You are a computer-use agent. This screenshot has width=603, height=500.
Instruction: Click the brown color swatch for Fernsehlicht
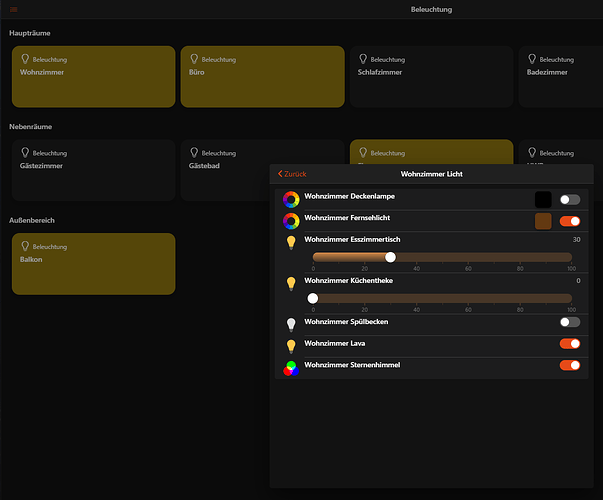point(543,221)
